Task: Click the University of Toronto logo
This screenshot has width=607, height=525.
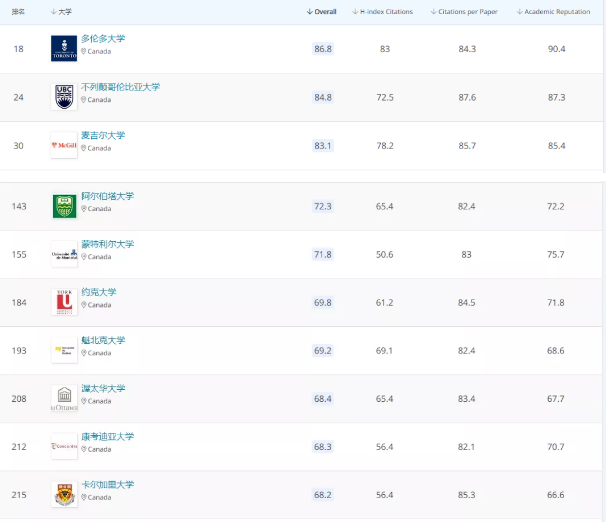Action: [x=64, y=49]
